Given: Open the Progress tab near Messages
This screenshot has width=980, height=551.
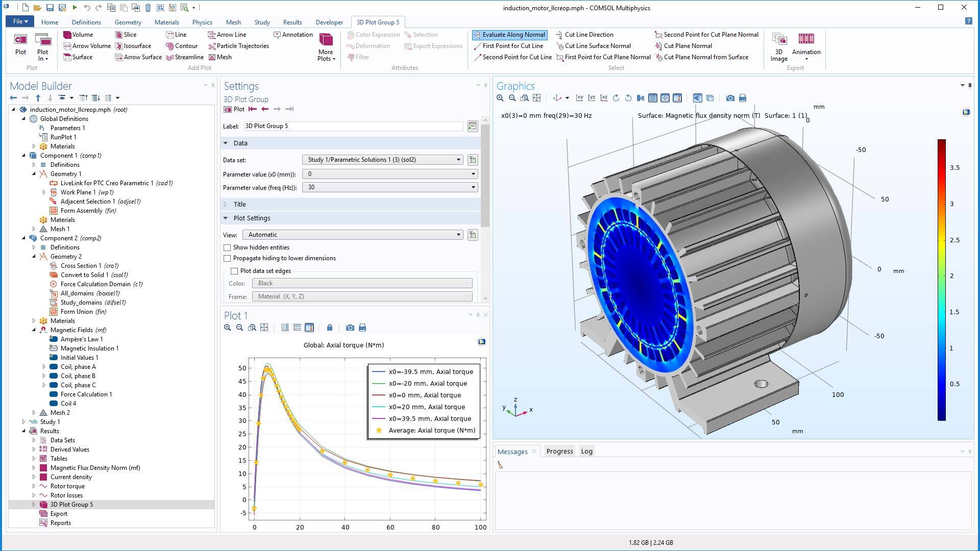Looking at the screenshot, I should click(x=559, y=451).
